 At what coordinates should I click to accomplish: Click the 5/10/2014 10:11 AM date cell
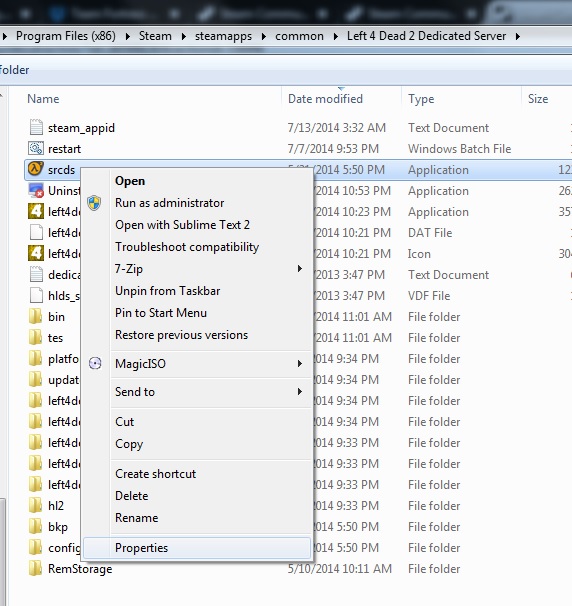click(340, 569)
